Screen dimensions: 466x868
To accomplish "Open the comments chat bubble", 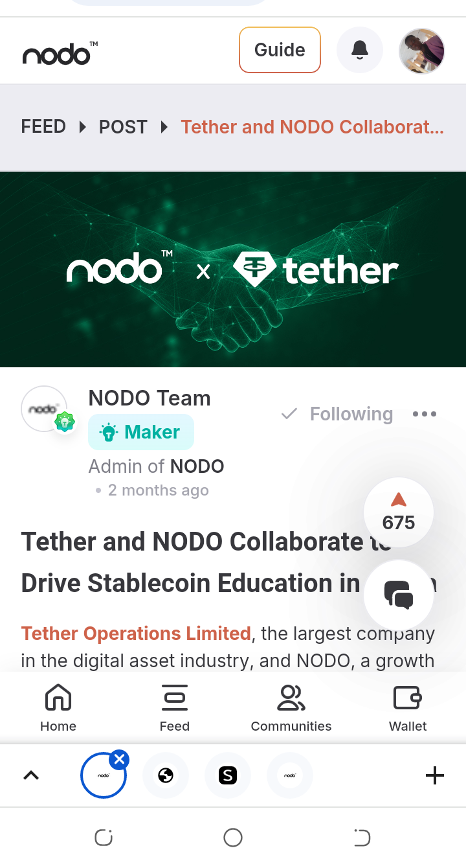I will [x=399, y=595].
